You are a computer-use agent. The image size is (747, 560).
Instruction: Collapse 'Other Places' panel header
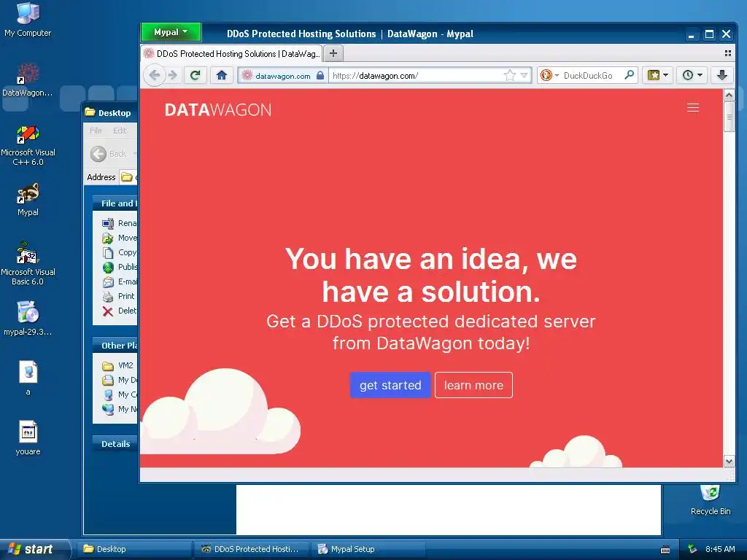[115, 346]
